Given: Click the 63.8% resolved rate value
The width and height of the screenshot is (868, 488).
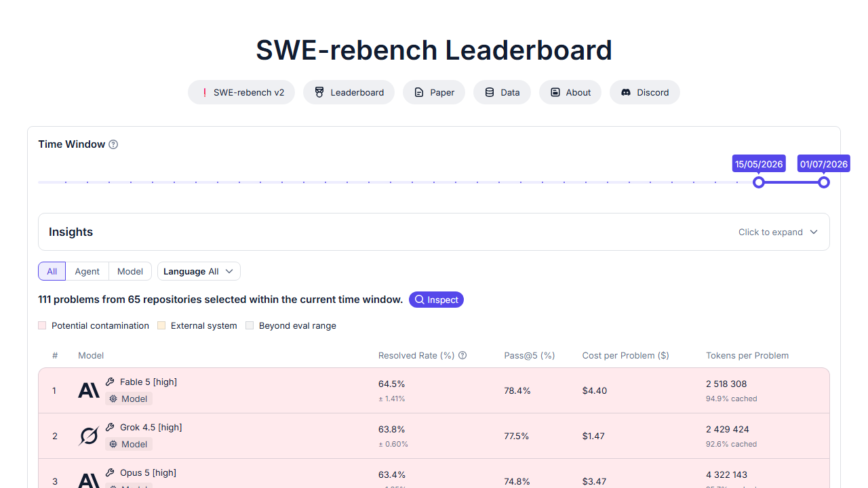Looking at the screenshot, I should click(391, 429).
